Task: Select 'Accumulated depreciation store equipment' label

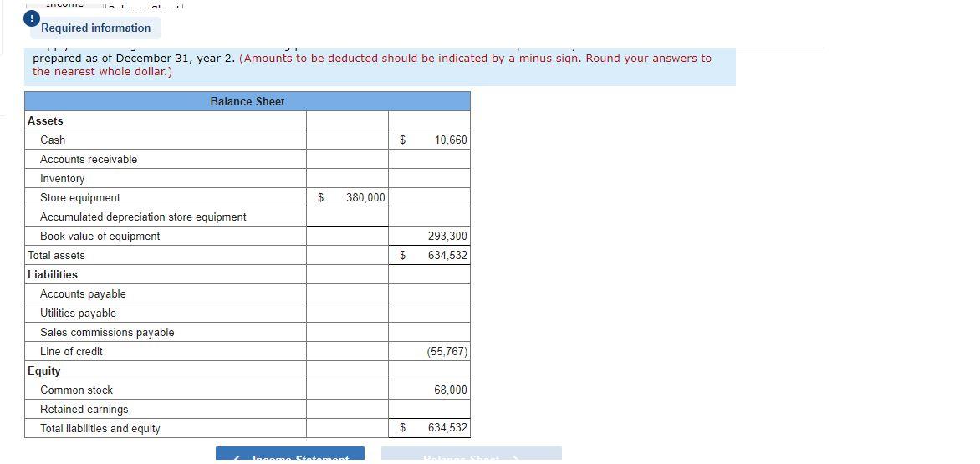Action: point(143,217)
